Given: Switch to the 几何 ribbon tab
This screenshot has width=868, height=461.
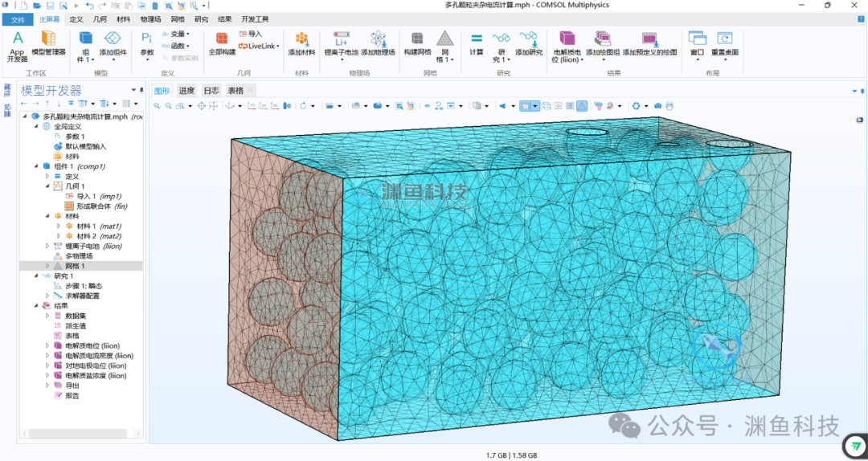Looking at the screenshot, I should click(x=100, y=19).
